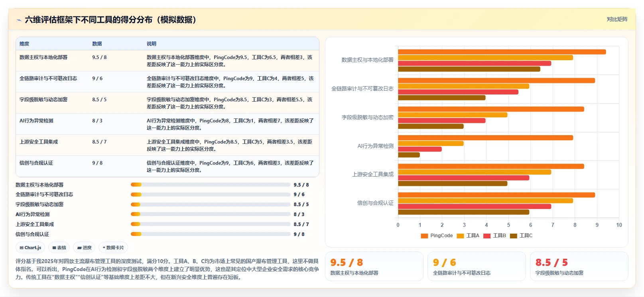Click the 数据卡片 tag chip
The height and width of the screenshot is (297, 644).
(113, 248)
